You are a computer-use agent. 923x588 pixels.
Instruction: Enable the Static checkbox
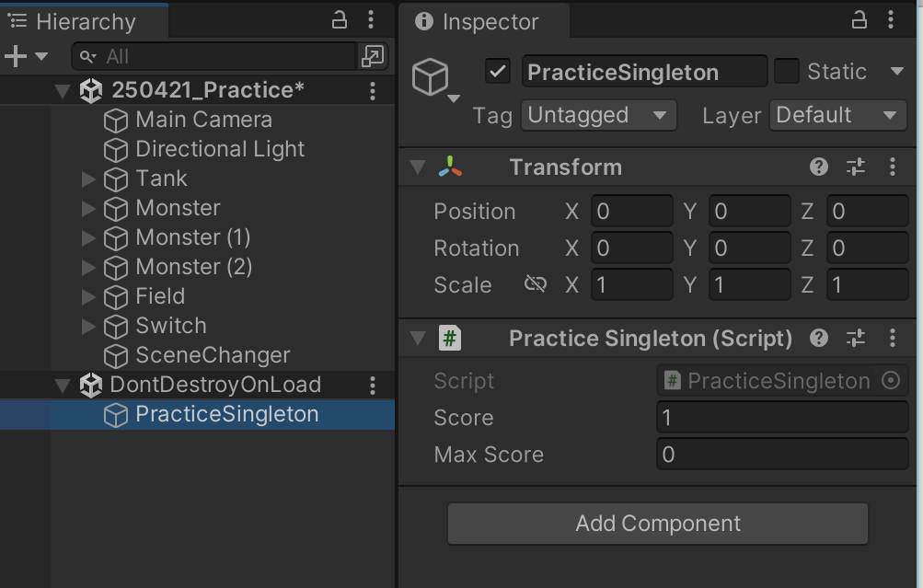tap(787, 72)
